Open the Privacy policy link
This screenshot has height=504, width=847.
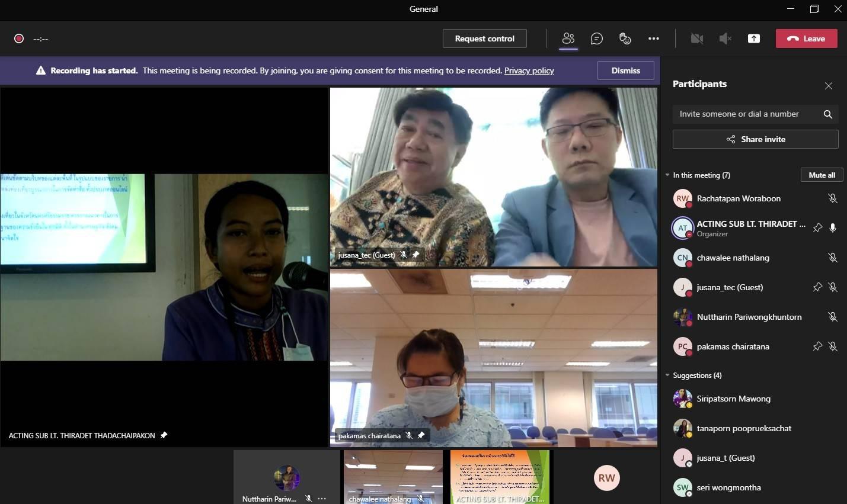tap(529, 70)
